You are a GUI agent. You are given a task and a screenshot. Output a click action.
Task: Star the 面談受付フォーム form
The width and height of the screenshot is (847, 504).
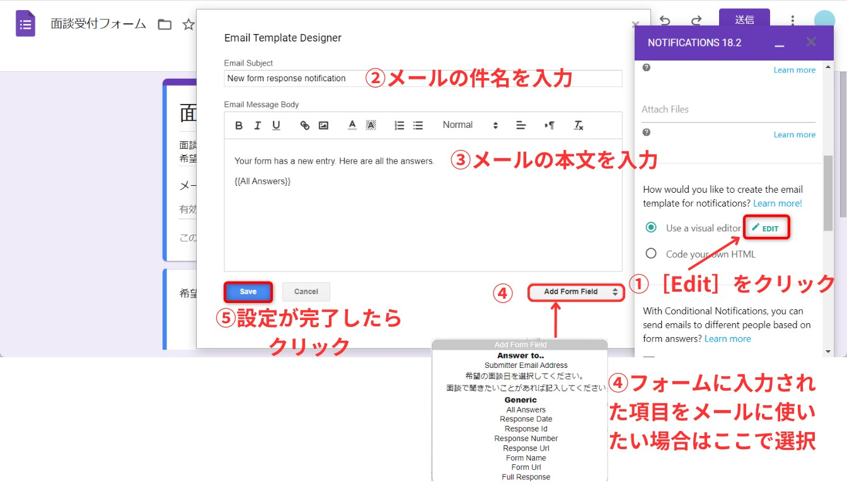coord(188,25)
